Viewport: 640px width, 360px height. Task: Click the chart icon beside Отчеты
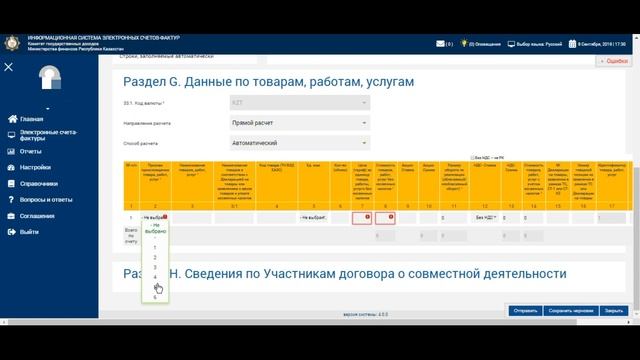[11, 151]
